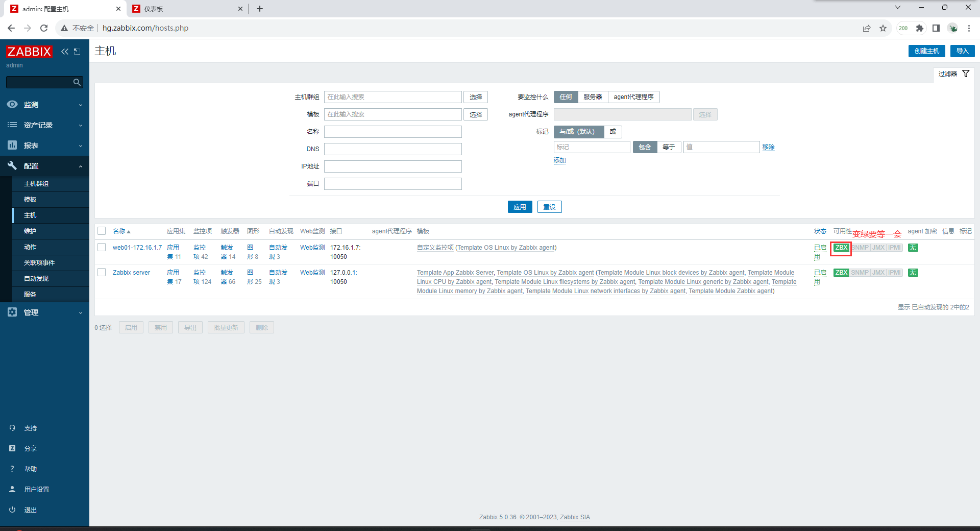
Task: Open 维护 in the configuration submenu
Action: 51,231
